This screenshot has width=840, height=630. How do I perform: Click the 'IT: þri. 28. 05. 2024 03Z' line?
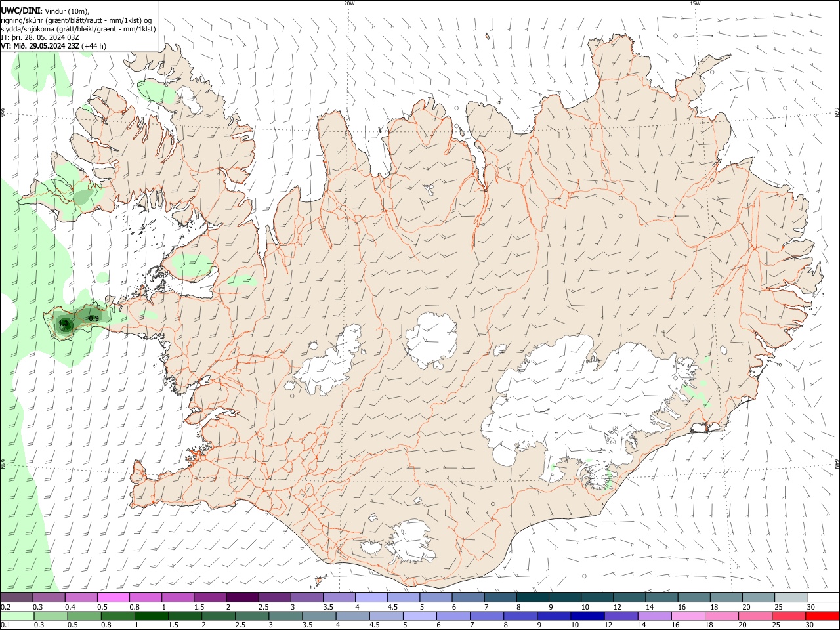(40, 37)
